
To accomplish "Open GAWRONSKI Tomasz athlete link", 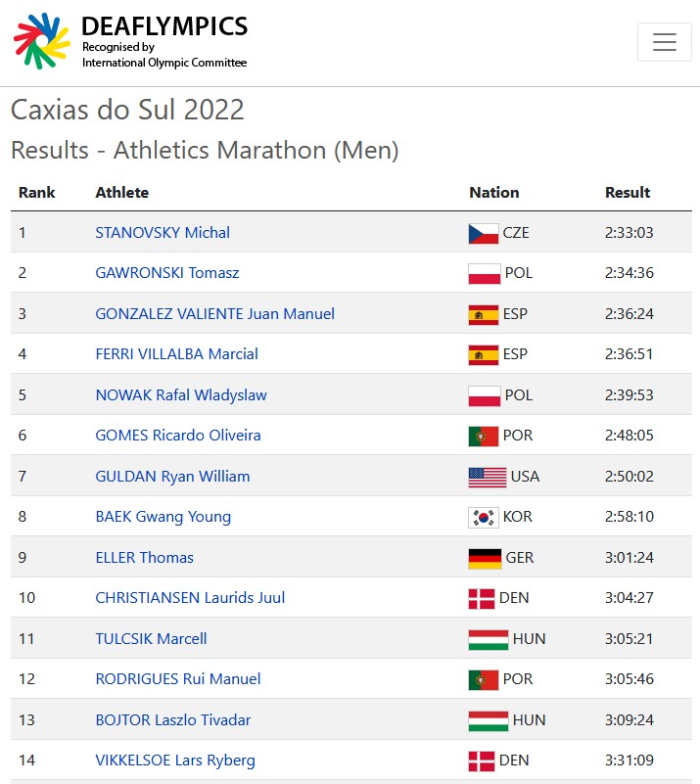I will 167,273.
